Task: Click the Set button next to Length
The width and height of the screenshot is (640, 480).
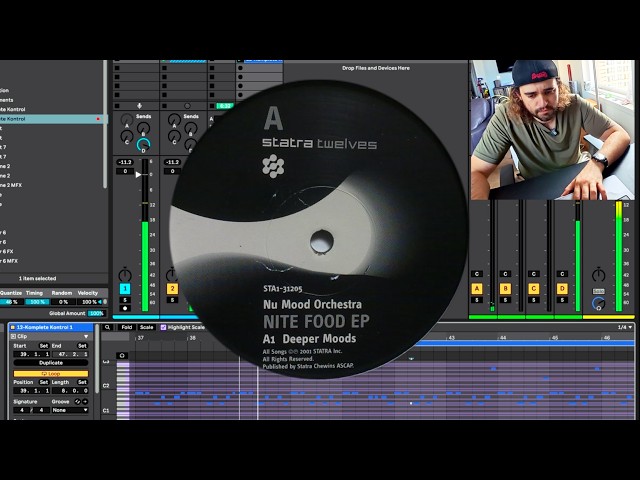Action: point(82,382)
